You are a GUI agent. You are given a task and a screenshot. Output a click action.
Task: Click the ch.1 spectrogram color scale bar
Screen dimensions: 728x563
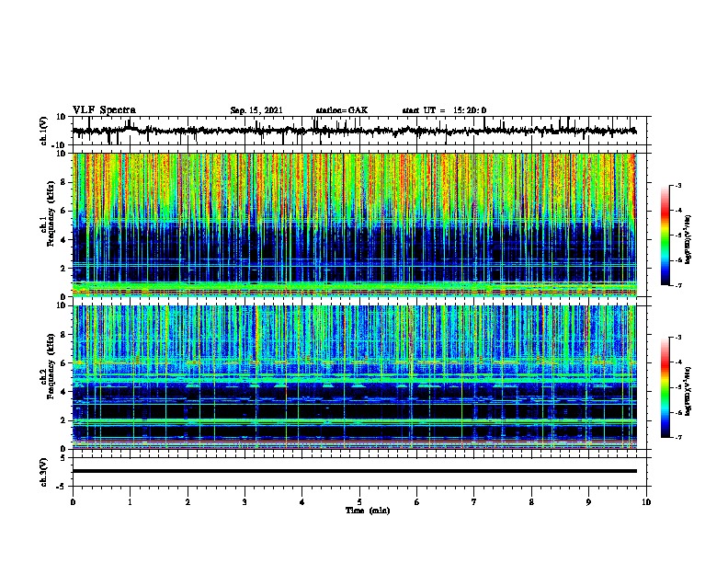click(x=665, y=236)
